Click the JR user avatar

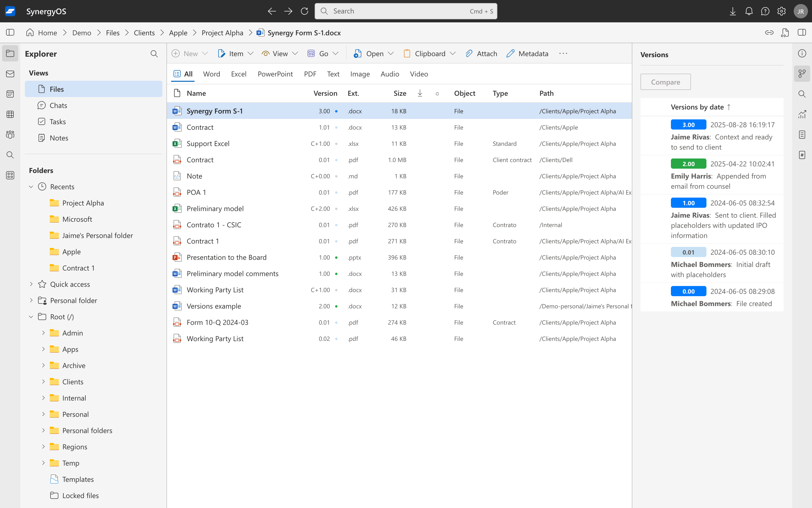(801, 11)
